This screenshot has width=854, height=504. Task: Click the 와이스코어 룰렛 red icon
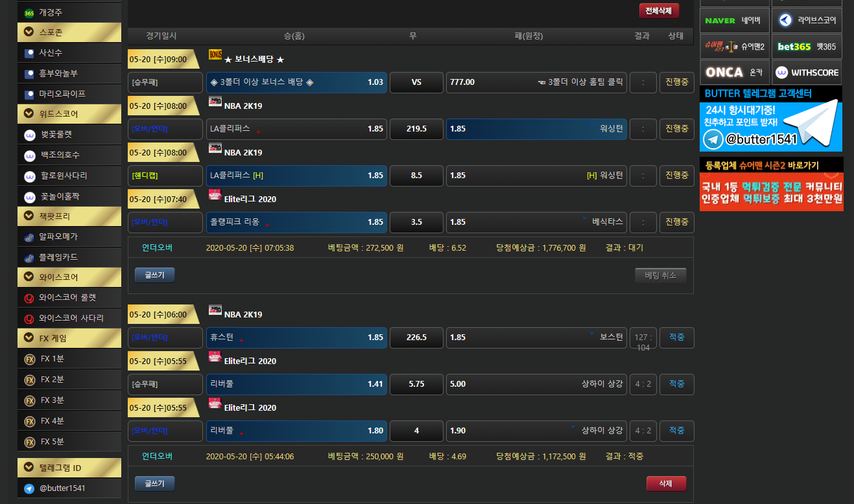point(29,298)
